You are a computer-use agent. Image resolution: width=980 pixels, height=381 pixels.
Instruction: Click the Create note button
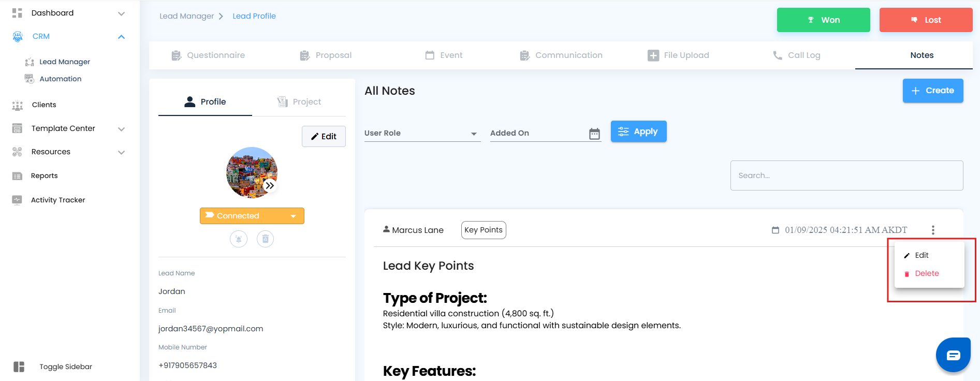932,91
